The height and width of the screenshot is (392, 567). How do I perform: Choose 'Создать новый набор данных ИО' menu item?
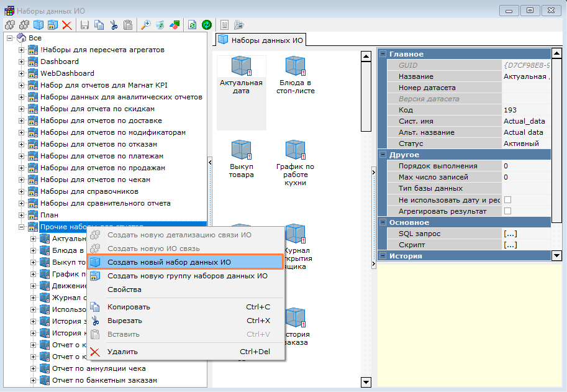tap(169, 262)
